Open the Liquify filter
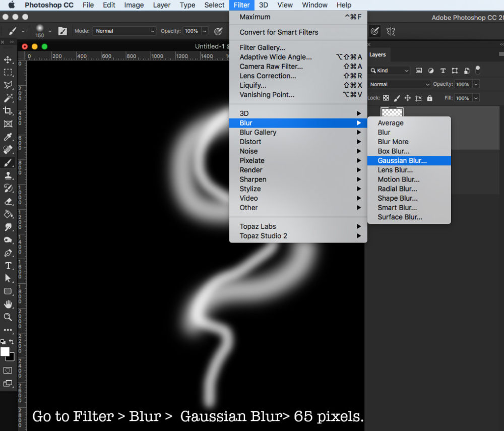504x431 pixels. click(298, 85)
